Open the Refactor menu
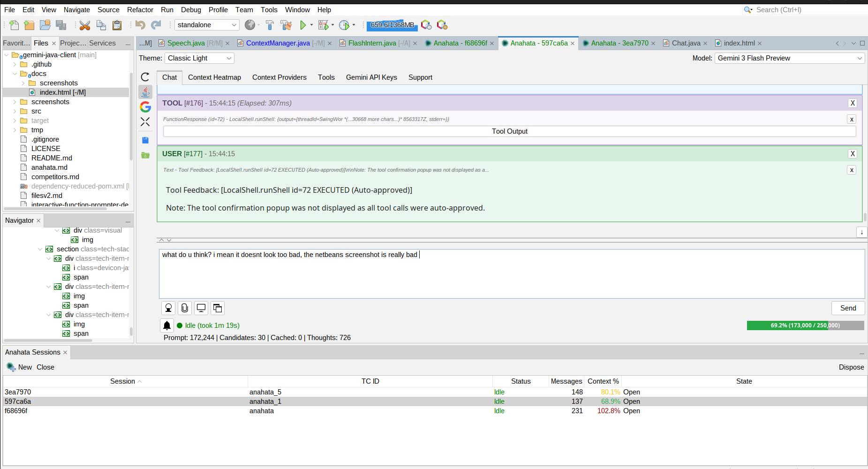Viewport: 868px width, 469px height. click(140, 10)
